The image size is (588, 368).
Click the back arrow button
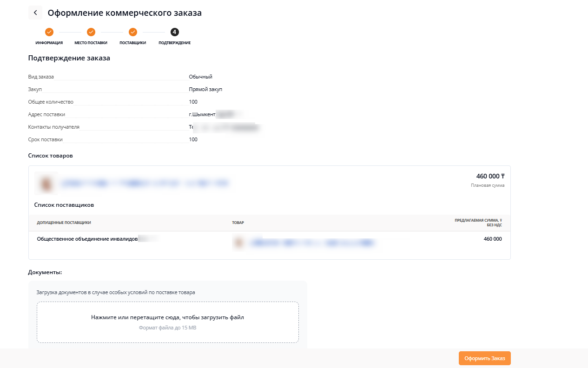click(x=35, y=13)
